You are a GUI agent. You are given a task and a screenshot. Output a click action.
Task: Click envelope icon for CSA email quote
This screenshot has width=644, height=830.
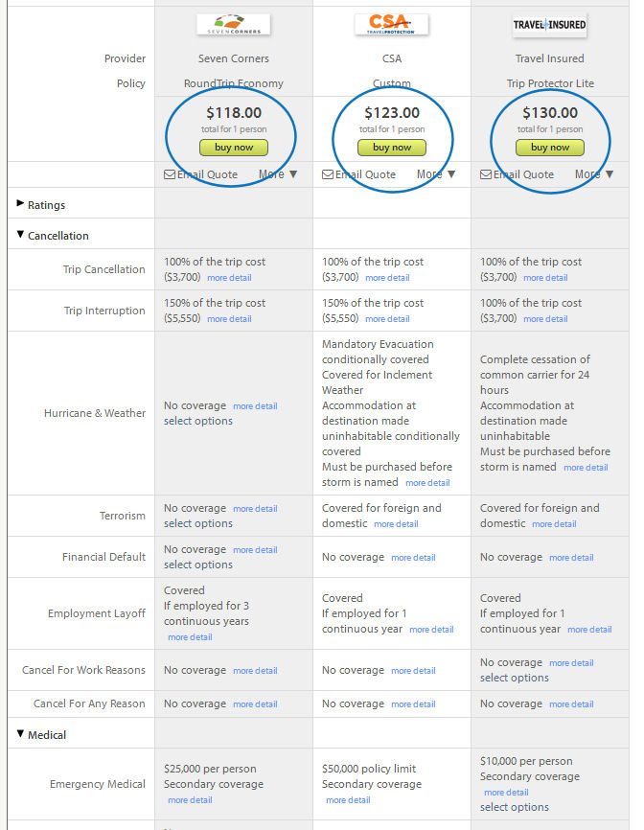point(328,174)
